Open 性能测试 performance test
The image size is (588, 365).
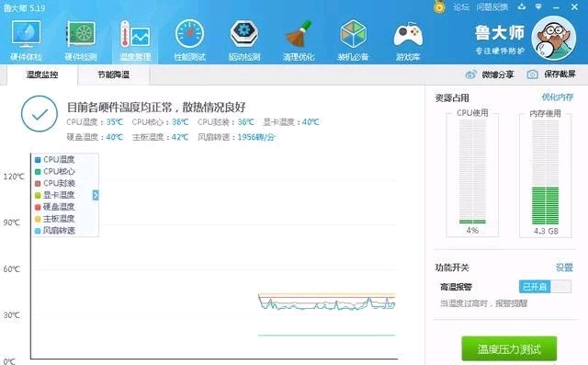(x=190, y=40)
